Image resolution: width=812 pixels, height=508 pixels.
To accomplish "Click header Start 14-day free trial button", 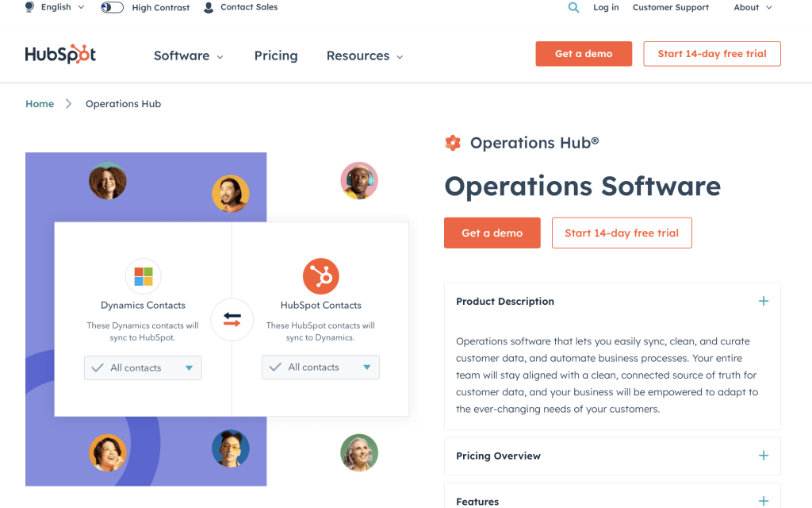I will point(712,54).
